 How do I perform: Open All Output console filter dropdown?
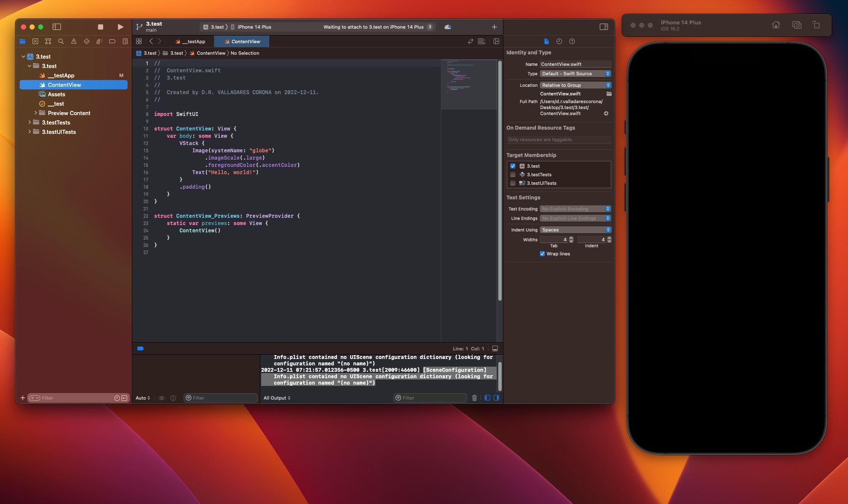click(277, 398)
